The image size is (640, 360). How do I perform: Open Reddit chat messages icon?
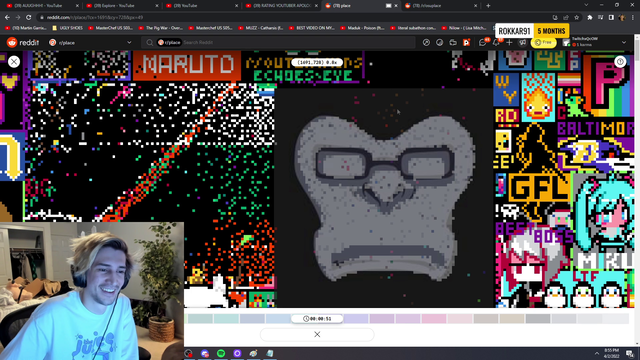coord(482,42)
